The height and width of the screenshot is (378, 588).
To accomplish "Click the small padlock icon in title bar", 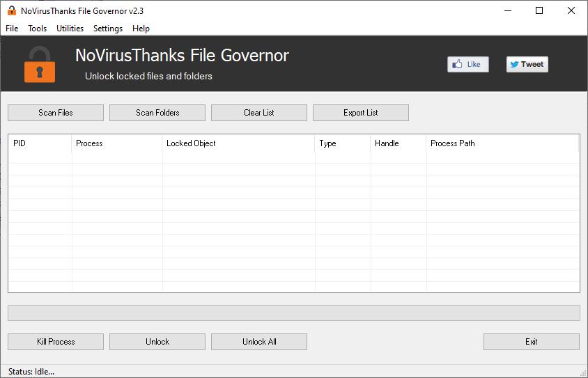I will 12,10.
